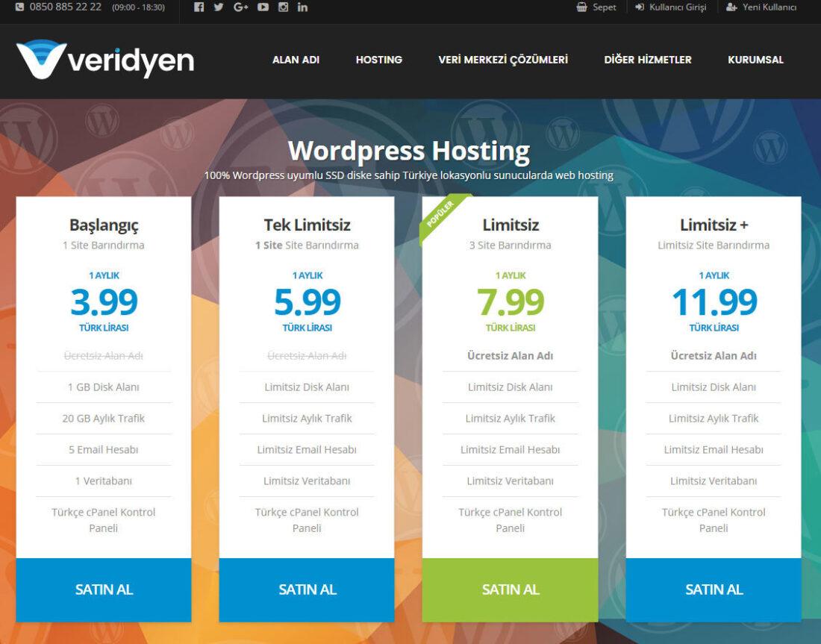Viewport: 821px width, 644px height.
Task: Click '5 Email Hesabı' feature
Action: coord(104,450)
